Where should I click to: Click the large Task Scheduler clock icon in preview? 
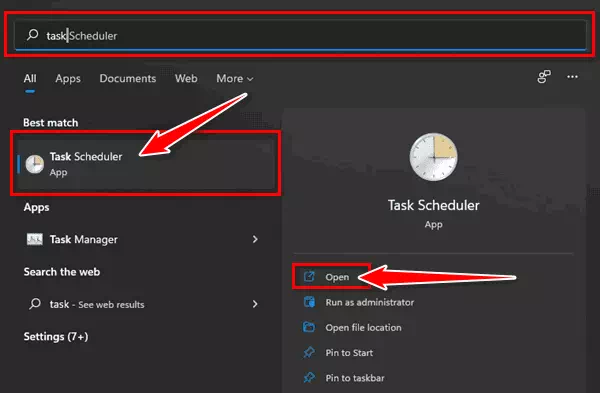(434, 157)
